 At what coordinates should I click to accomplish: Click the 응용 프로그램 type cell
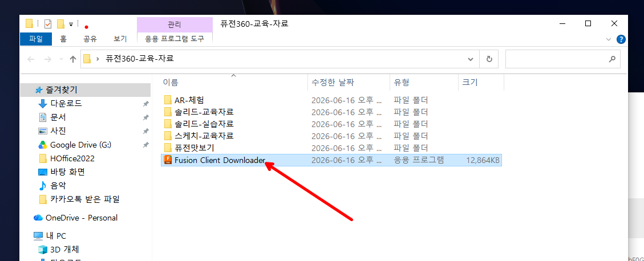tap(419, 160)
